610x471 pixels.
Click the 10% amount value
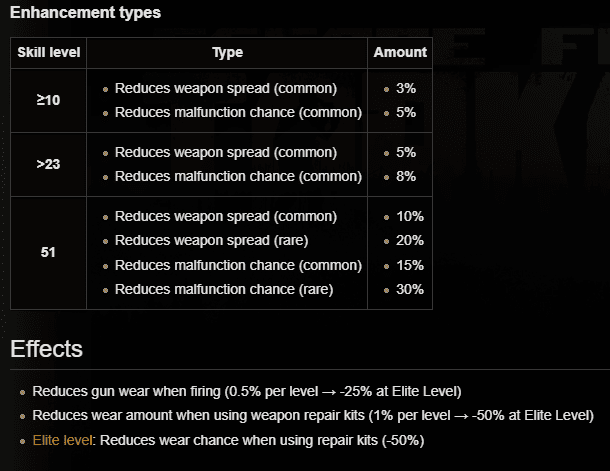(410, 216)
